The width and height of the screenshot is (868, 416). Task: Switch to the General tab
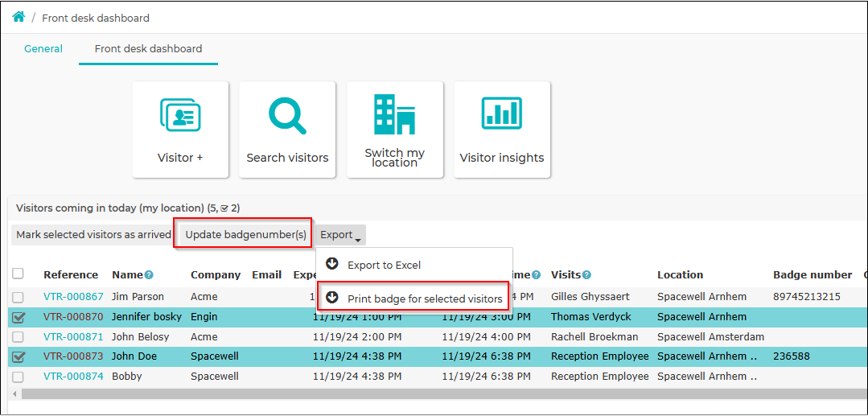[43, 49]
